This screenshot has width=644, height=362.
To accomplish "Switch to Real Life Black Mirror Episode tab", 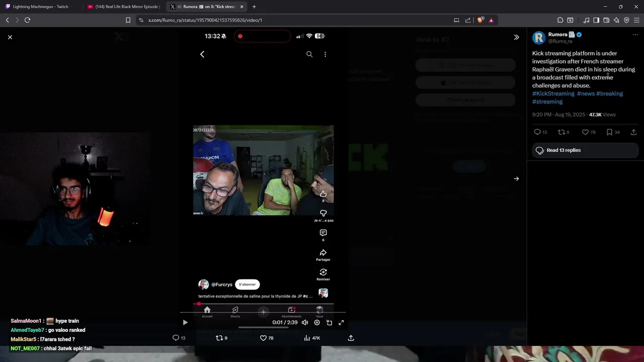I will [123, 7].
